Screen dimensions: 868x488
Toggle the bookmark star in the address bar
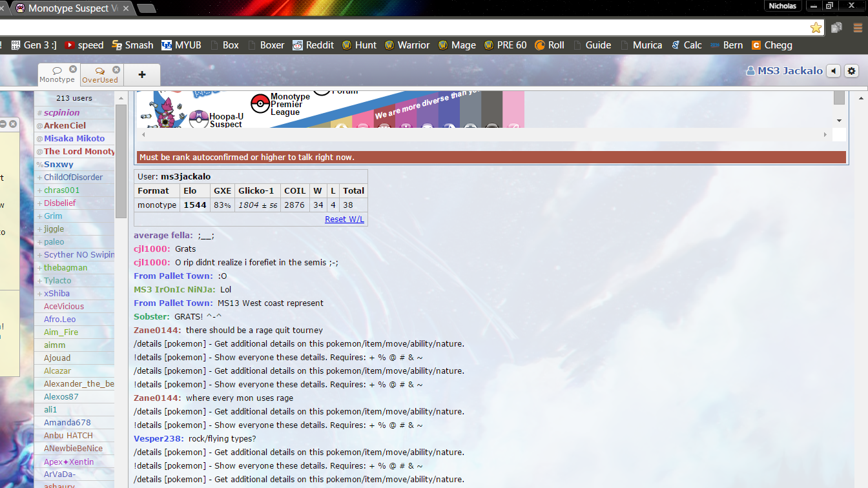point(816,27)
